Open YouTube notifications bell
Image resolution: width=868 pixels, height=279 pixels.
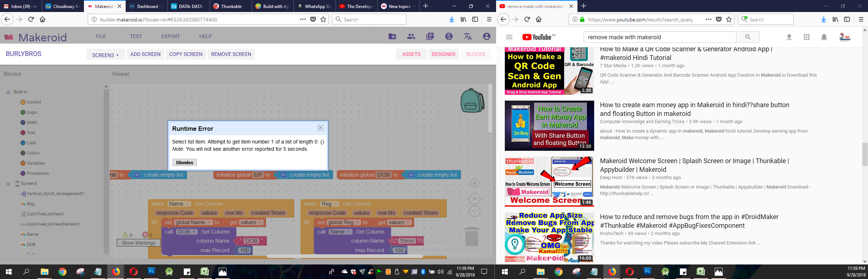click(824, 37)
